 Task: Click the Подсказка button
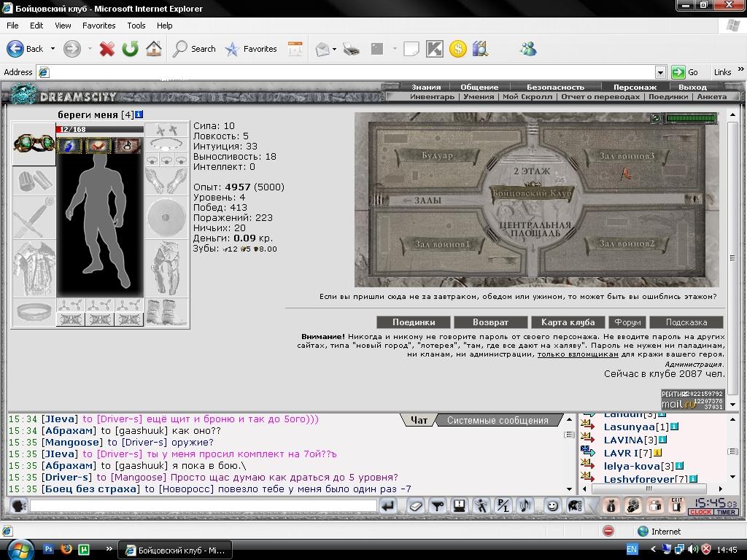(x=686, y=322)
